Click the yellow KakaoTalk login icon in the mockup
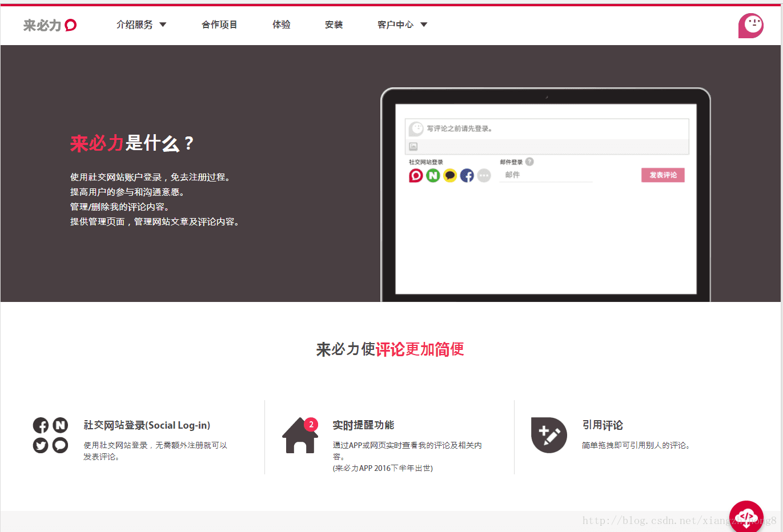 tap(450, 175)
